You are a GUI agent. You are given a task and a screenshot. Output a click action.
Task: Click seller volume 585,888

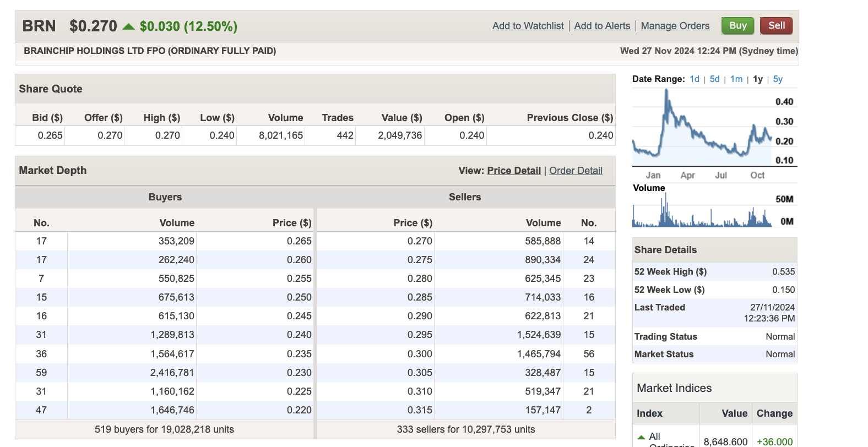[x=542, y=241]
